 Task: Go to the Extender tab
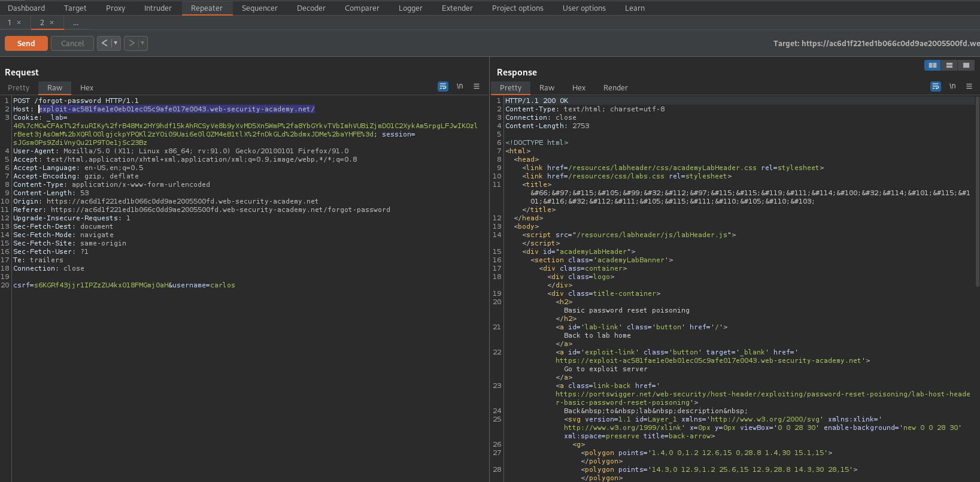(x=457, y=8)
